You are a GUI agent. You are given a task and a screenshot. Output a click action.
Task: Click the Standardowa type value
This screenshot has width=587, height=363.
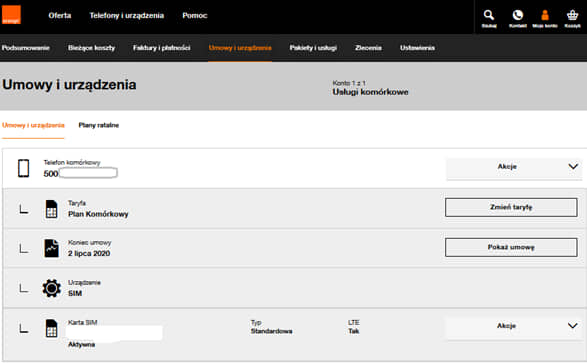[x=271, y=331]
